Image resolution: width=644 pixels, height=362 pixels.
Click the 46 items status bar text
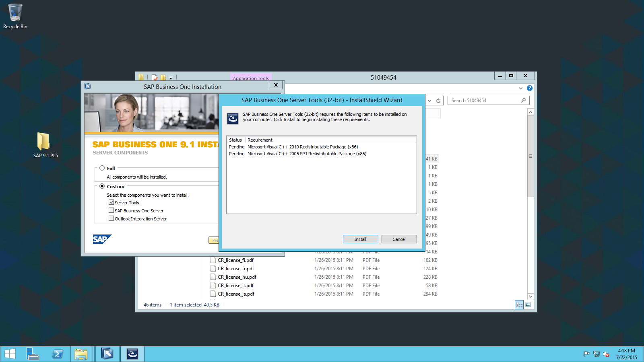pos(153,305)
